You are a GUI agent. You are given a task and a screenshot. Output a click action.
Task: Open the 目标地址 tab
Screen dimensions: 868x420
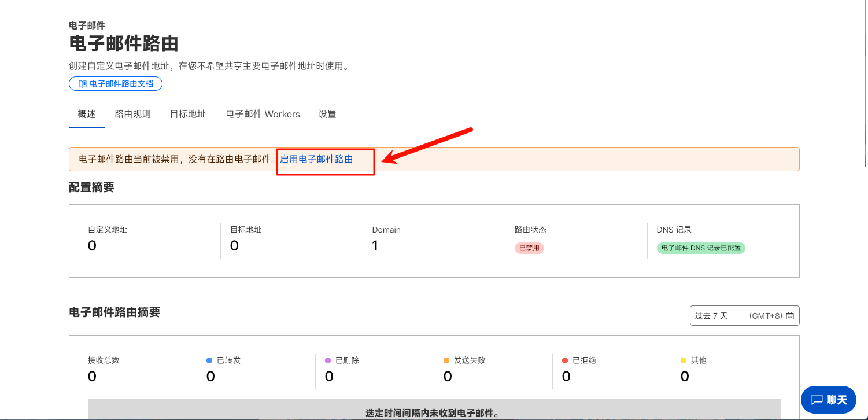click(x=188, y=114)
